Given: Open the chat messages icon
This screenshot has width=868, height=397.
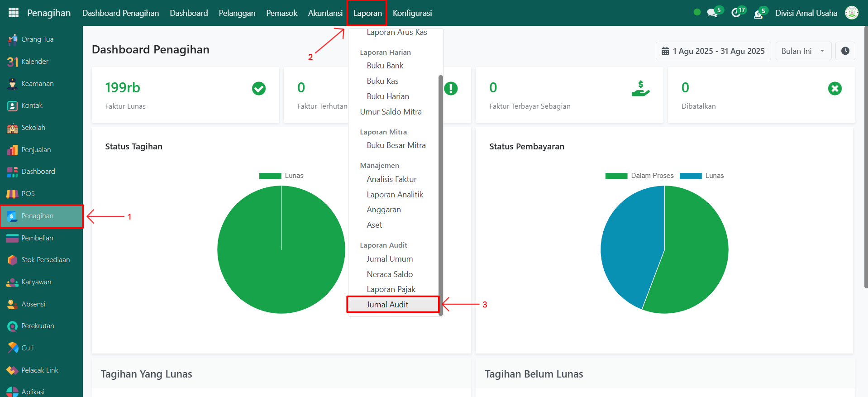Looking at the screenshot, I should (x=712, y=13).
